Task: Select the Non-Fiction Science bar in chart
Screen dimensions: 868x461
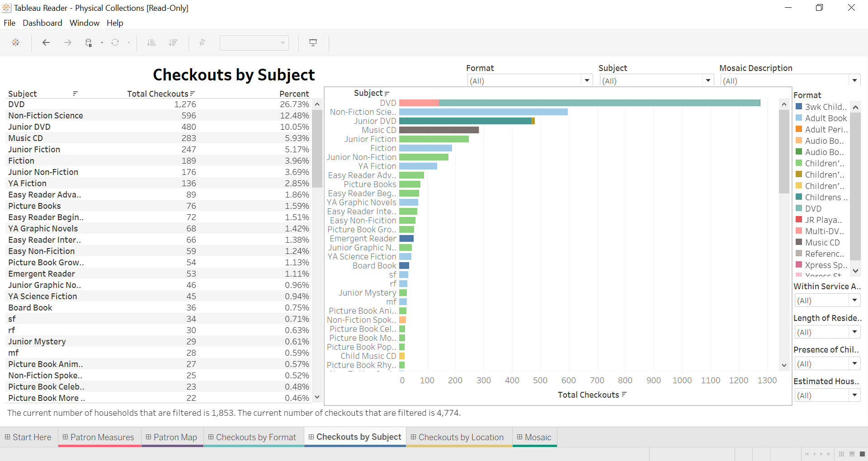Action: click(483, 112)
